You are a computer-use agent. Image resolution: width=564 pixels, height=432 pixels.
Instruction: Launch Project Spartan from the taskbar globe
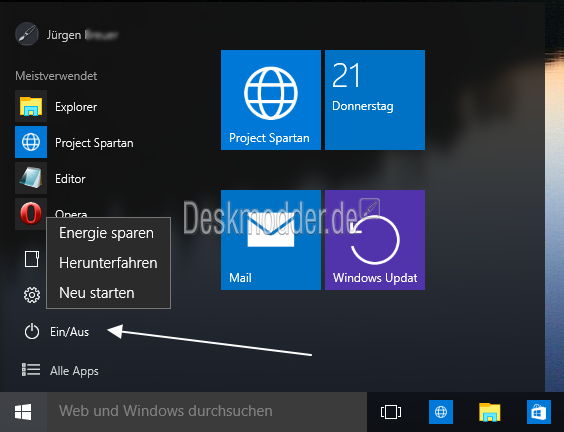tap(441, 412)
